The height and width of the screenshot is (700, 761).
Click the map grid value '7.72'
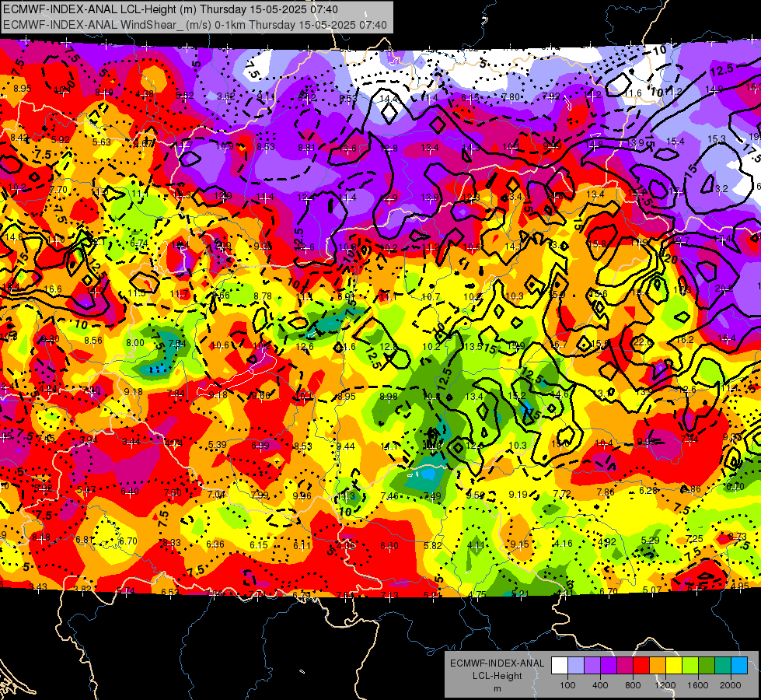coord(562,494)
